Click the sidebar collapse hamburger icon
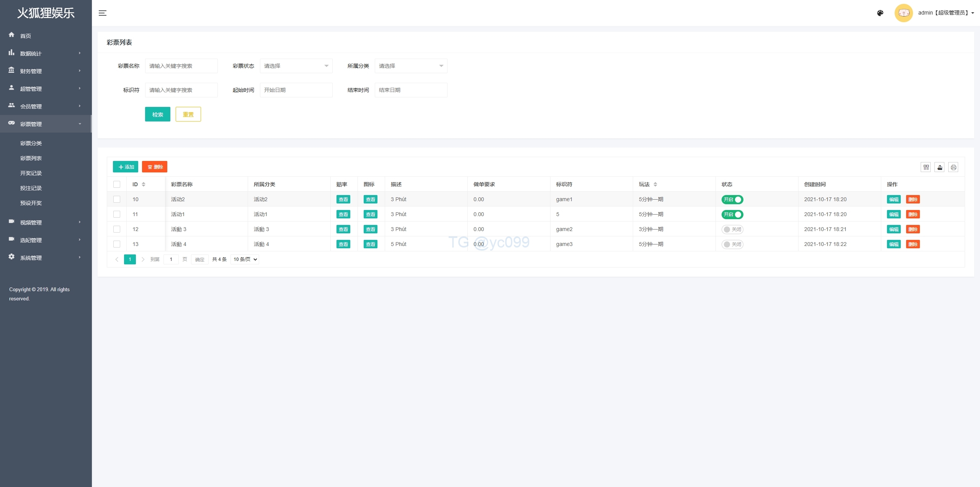 pos(102,13)
